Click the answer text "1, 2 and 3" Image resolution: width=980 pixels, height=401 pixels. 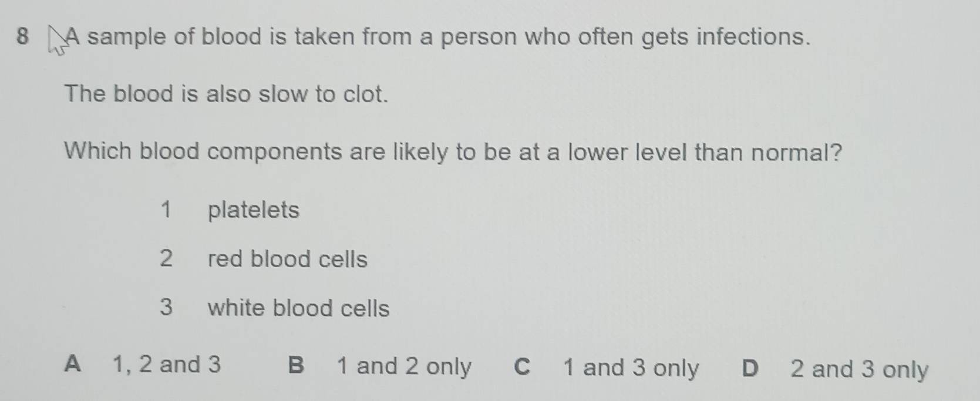pyautogui.click(x=167, y=365)
